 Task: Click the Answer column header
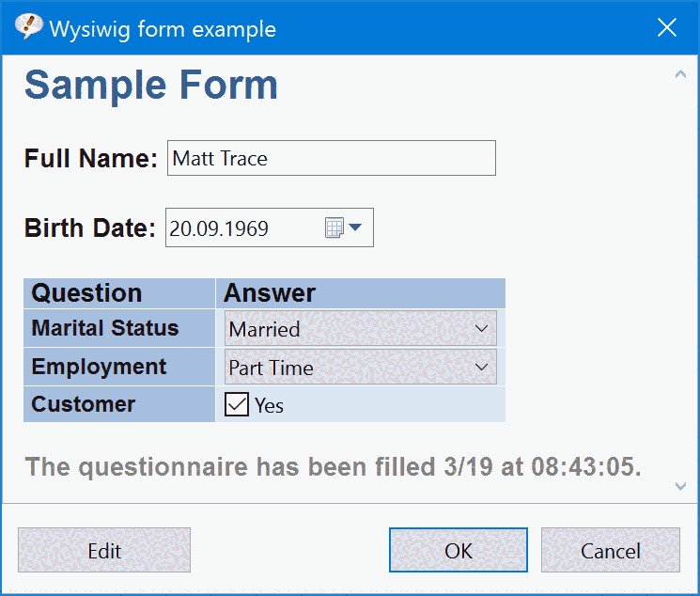270,293
